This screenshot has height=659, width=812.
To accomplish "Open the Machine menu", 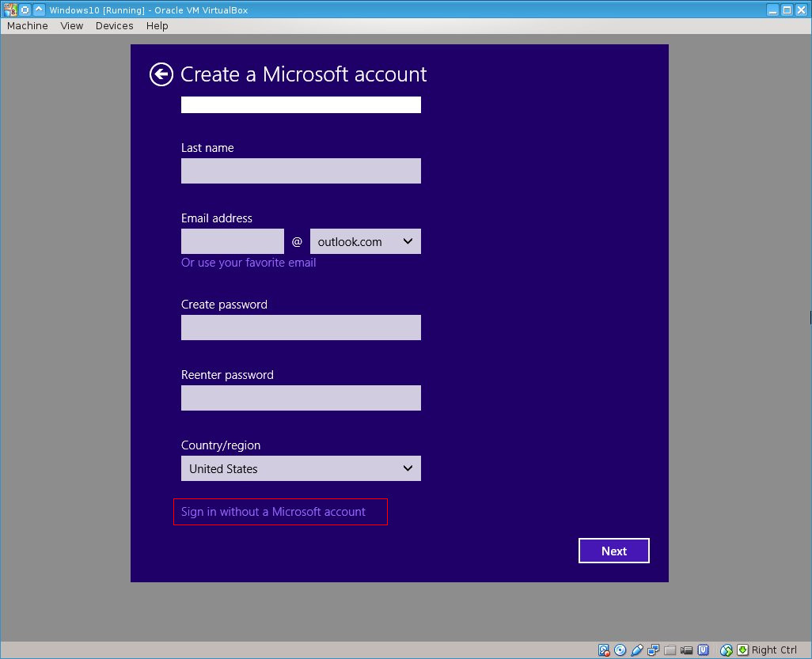I will pos(28,26).
